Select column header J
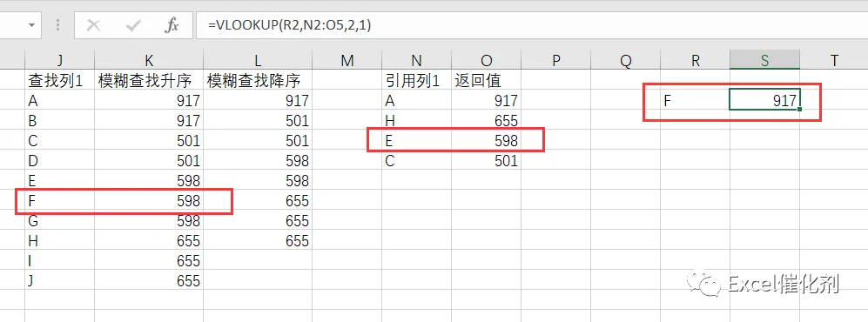The width and height of the screenshot is (868, 322). 60,60
